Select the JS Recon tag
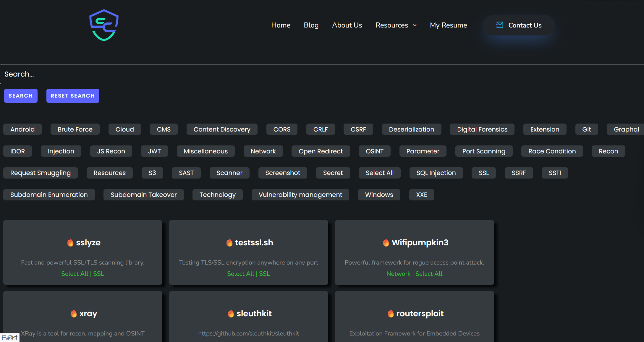The width and height of the screenshot is (644, 342). [111, 151]
